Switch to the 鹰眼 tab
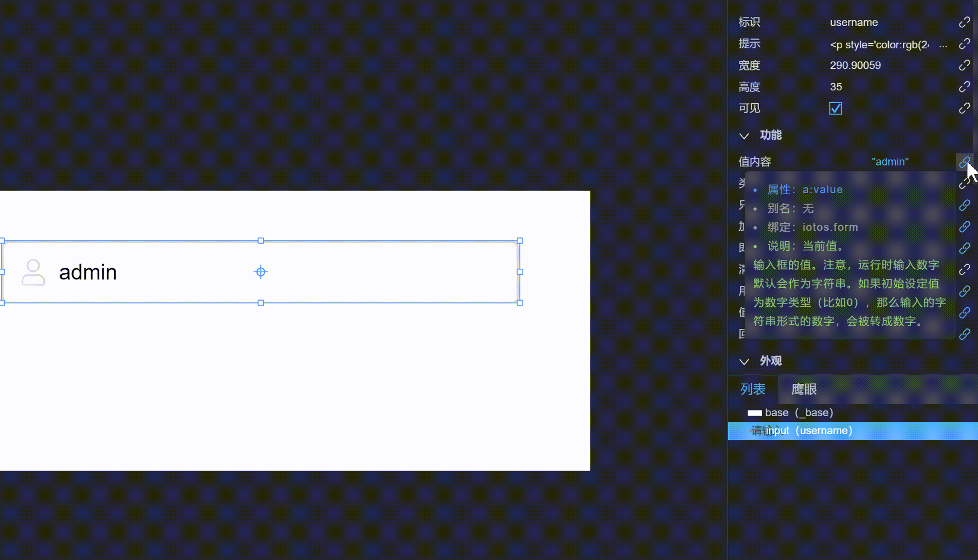The image size is (978, 560). (804, 389)
